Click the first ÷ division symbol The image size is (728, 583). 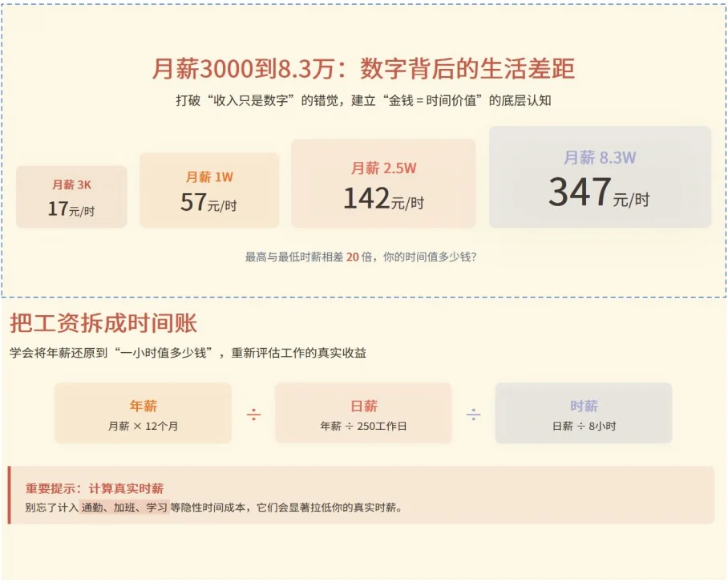[x=252, y=412]
